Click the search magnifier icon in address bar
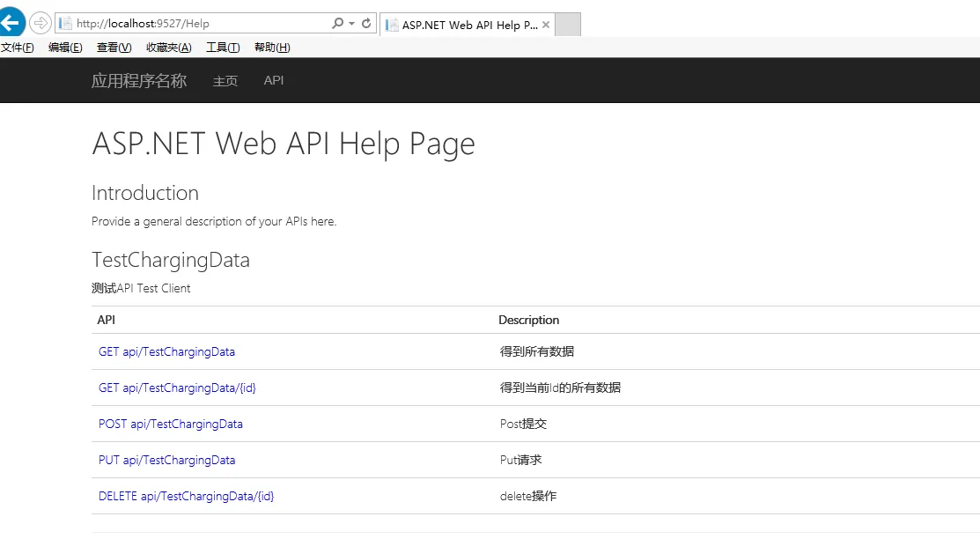Screen dimensions: 980x539 pyautogui.click(x=337, y=24)
